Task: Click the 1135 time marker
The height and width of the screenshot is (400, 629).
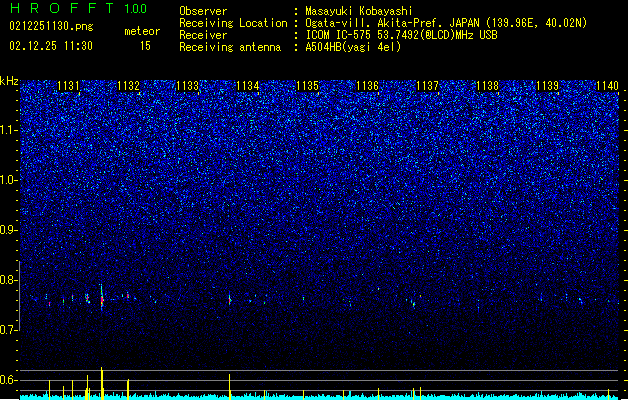Action: pos(307,85)
